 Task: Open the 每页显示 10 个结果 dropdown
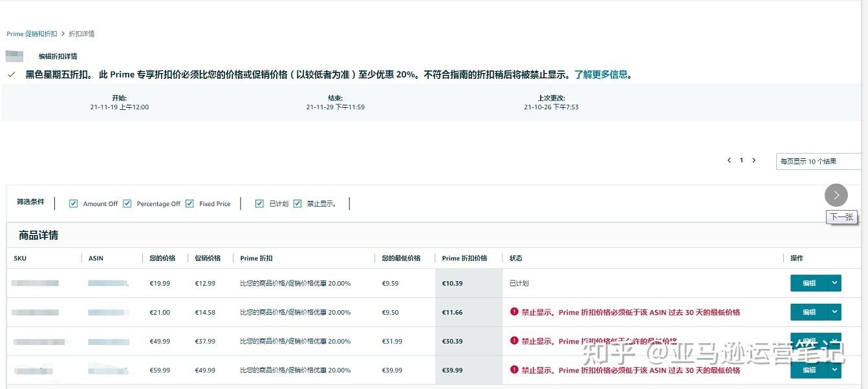(819, 162)
